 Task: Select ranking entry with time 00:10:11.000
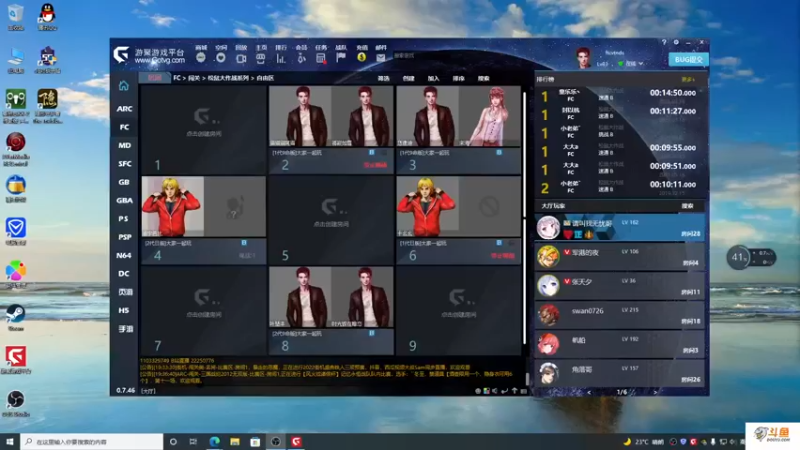pyautogui.click(x=620, y=186)
